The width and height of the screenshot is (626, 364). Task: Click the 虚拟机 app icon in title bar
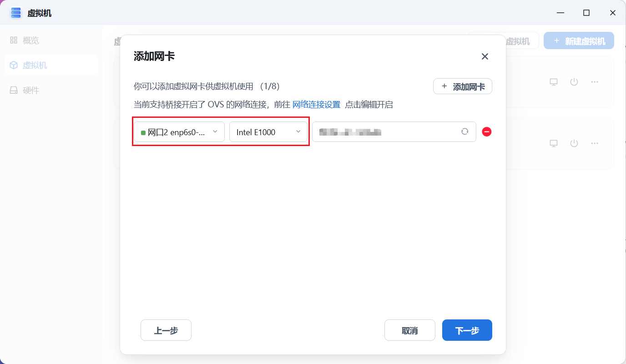[16, 13]
